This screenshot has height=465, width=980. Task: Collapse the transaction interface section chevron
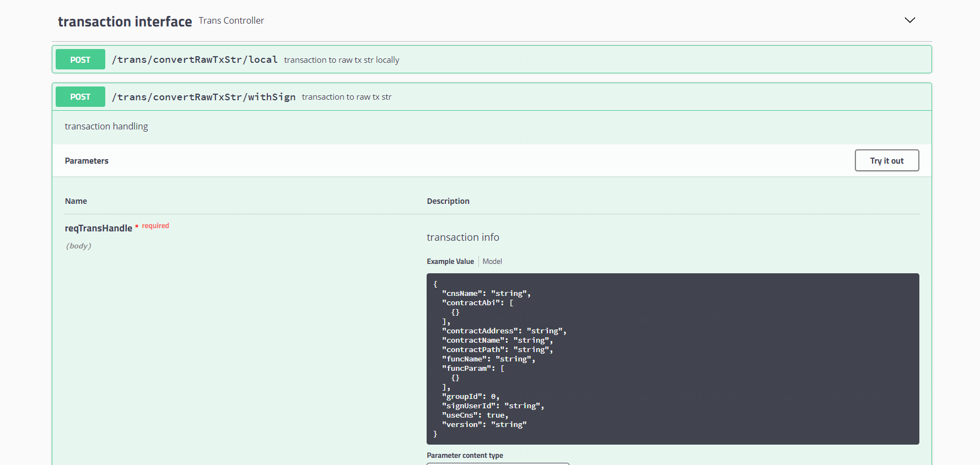click(x=910, y=20)
